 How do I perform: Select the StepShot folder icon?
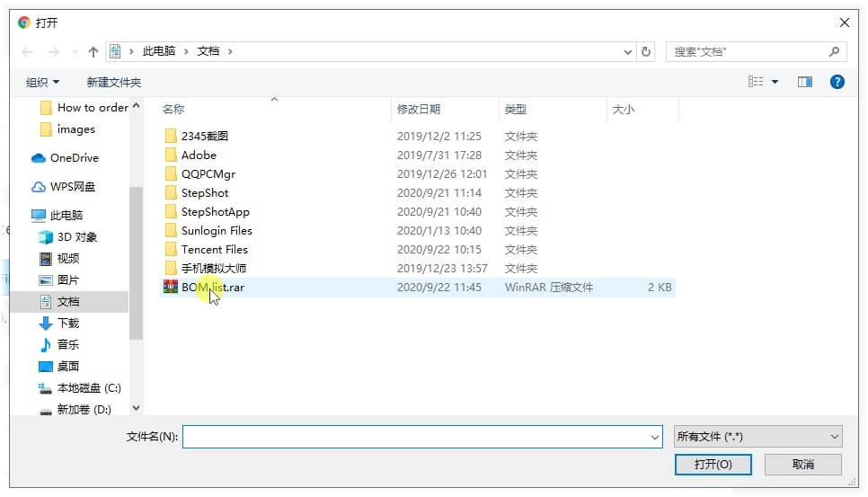click(171, 192)
